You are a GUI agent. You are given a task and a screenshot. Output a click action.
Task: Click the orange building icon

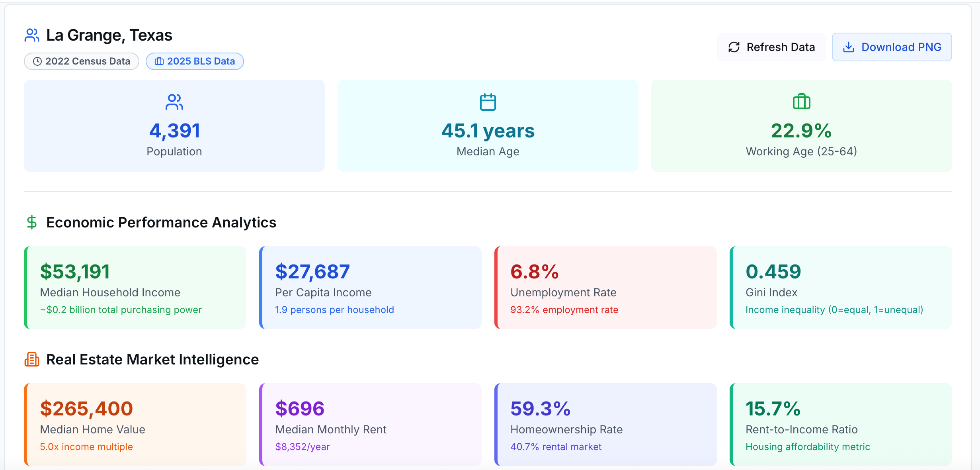point(32,359)
